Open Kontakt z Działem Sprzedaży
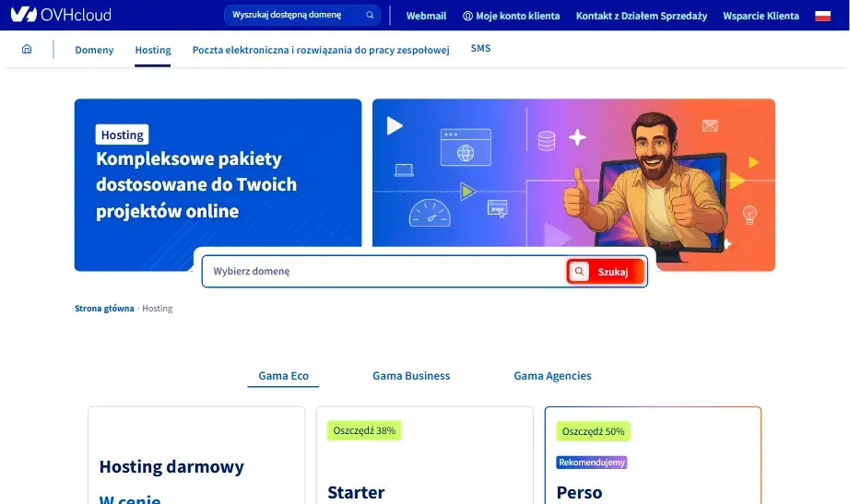 pyautogui.click(x=642, y=16)
